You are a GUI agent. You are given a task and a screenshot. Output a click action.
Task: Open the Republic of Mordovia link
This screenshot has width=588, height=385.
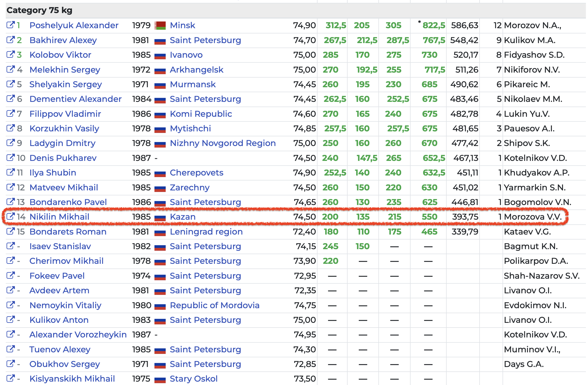coord(214,305)
